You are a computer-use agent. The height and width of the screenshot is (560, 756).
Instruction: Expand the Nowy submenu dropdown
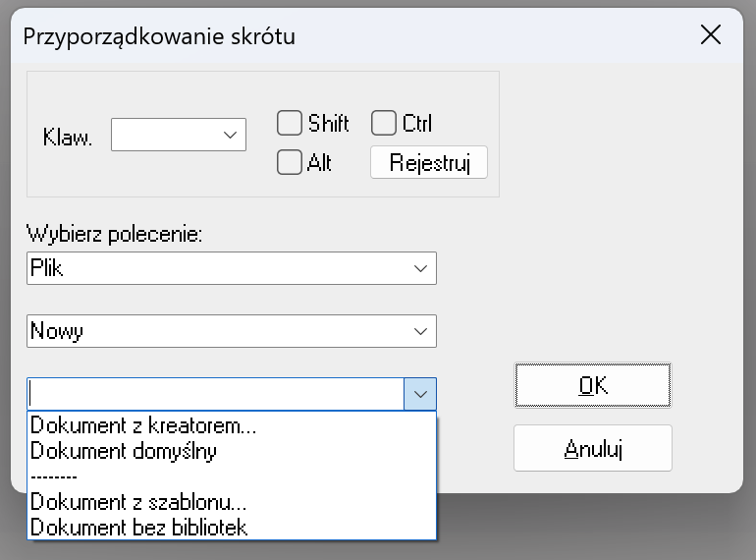[232, 331]
